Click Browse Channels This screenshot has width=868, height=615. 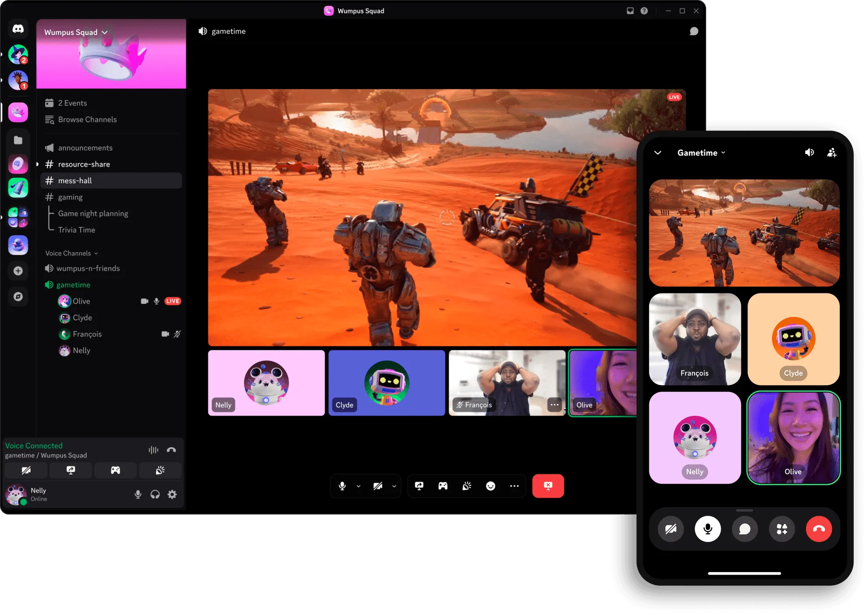tap(87, 119)
